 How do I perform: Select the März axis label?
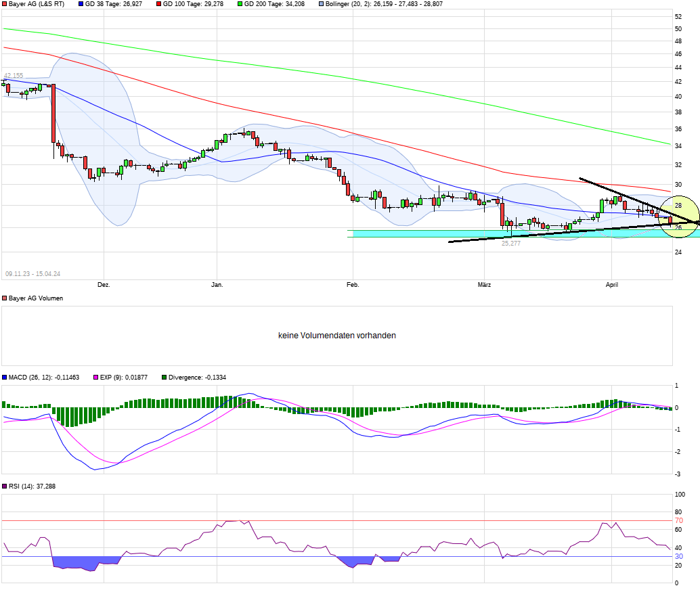[483, 285]
